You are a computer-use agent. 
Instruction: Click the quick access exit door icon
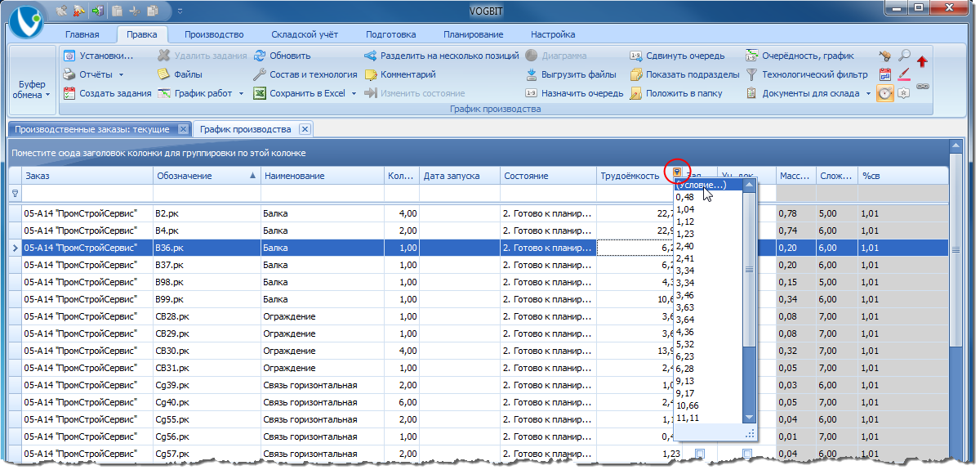pyautogui.click(x=99, y=11)
